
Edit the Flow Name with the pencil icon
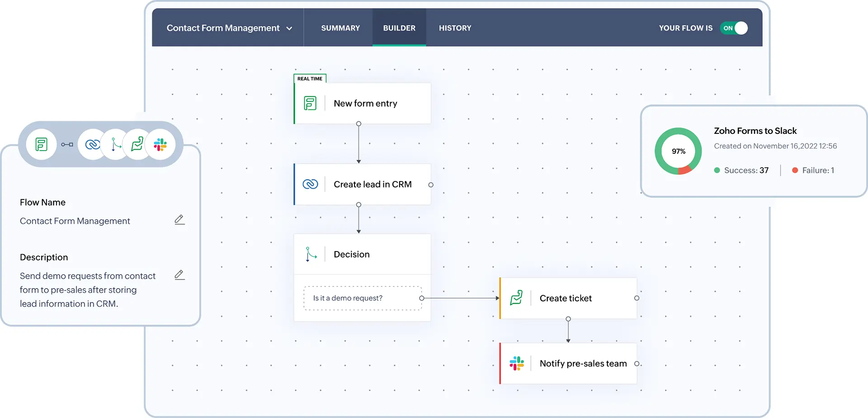pyautogui.click(x=179, y=220)
